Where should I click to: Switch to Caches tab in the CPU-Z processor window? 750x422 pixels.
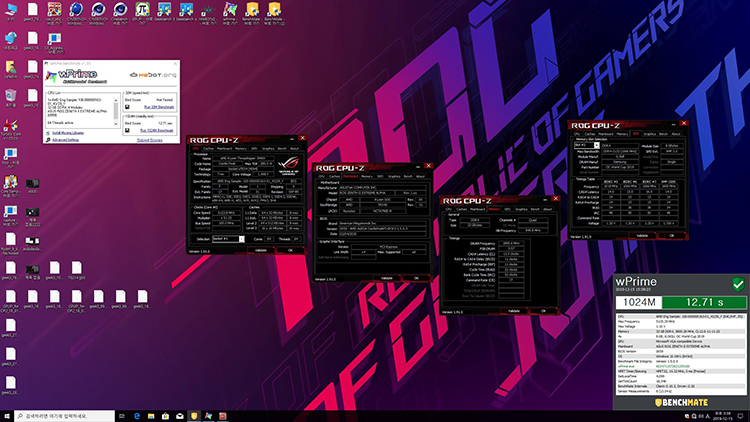209,149
